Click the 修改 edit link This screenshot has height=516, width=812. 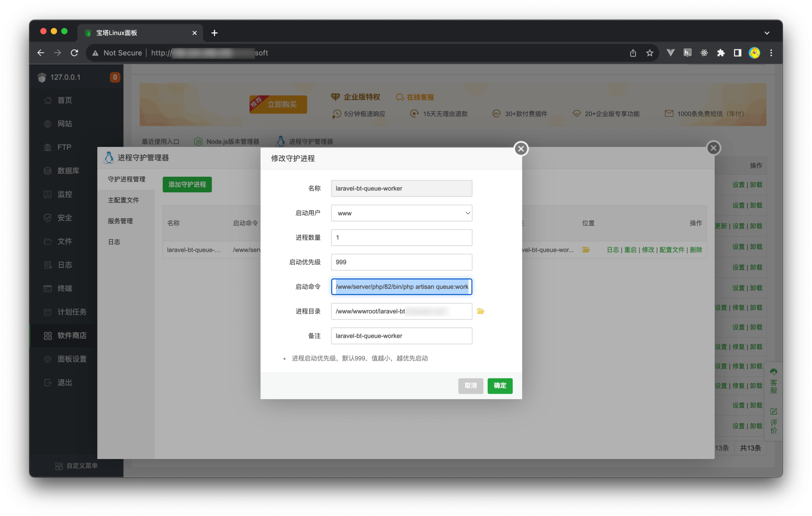point(648,250)
